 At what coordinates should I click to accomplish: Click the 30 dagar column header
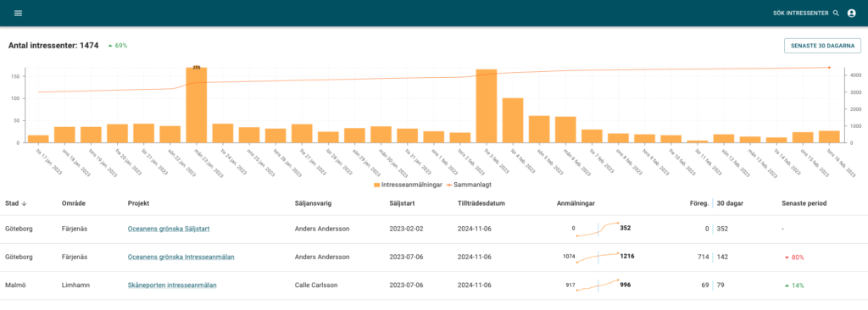click(730, 203)
